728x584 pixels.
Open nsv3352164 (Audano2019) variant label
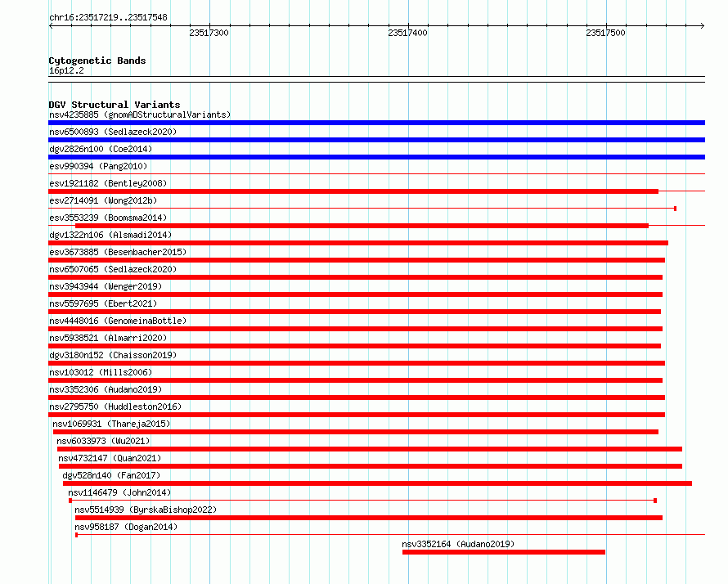458,544
